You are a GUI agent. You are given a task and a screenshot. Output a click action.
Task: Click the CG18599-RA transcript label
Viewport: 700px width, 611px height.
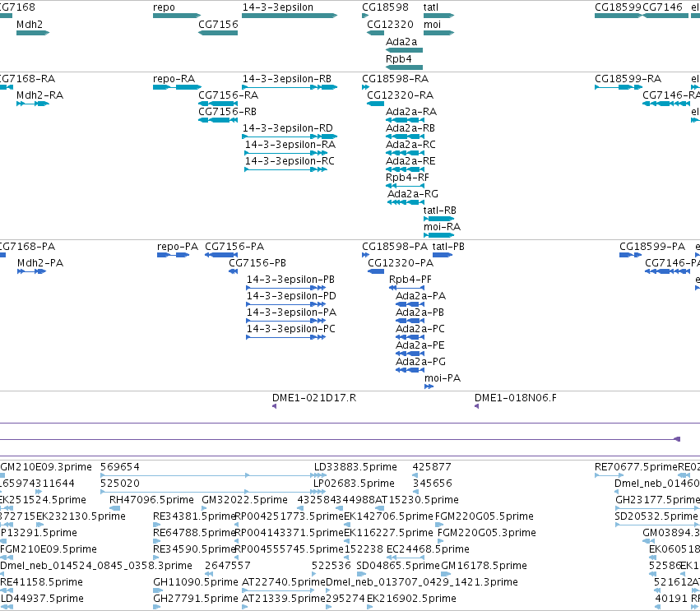tap(628, 79)
